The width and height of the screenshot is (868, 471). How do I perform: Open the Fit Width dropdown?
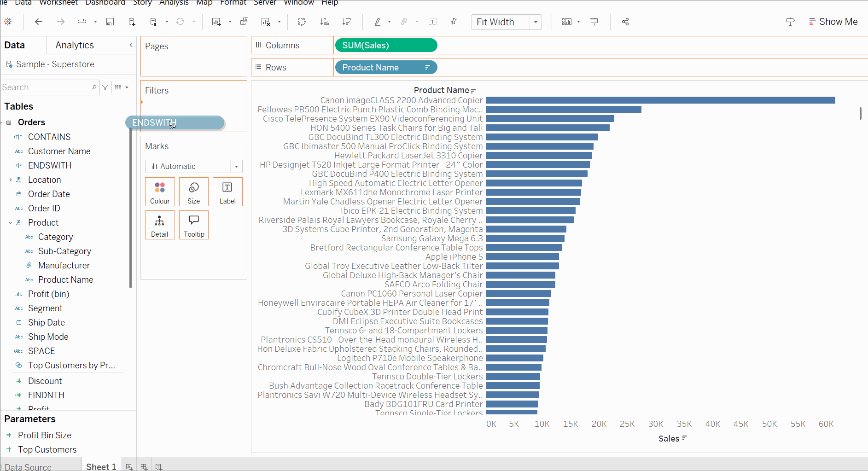536,22
